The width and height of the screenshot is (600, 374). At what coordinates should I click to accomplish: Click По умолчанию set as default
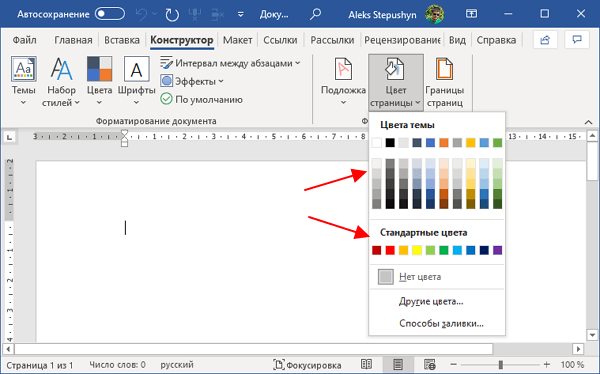pyautogui.click(x=202, y=100)
